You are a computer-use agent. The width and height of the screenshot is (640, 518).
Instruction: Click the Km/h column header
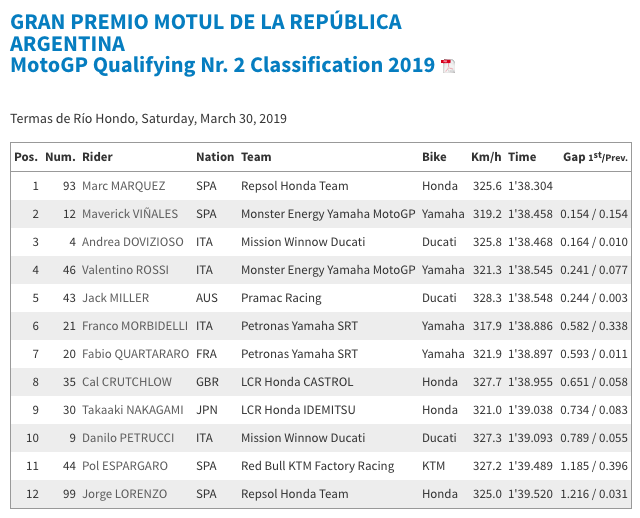[x=486, y=157]
